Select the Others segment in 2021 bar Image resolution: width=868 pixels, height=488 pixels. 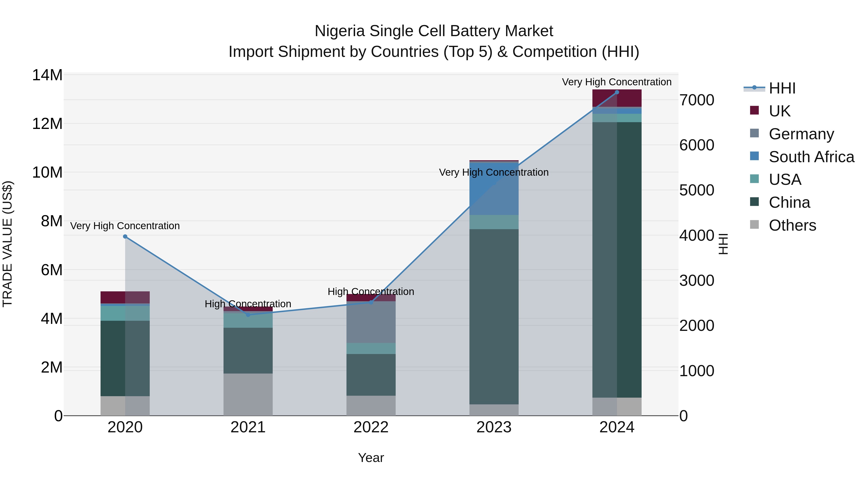tap(248, 394)
